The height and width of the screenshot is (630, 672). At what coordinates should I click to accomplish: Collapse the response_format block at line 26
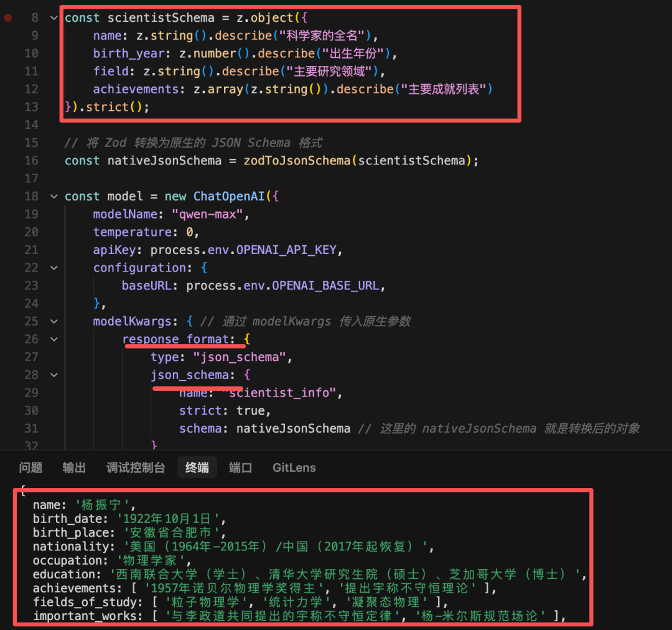pyautogui.click(x=54, y=339)
